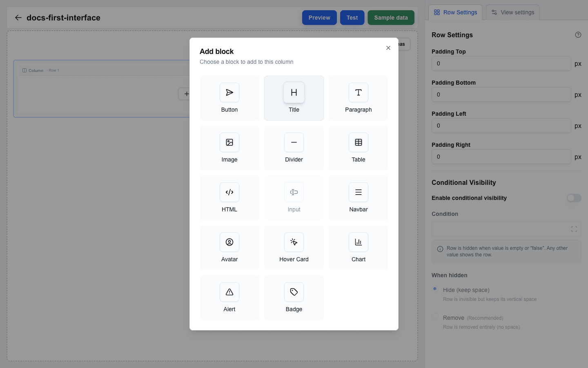Go back using the arrow icon
588x368 pixels.
18,18
